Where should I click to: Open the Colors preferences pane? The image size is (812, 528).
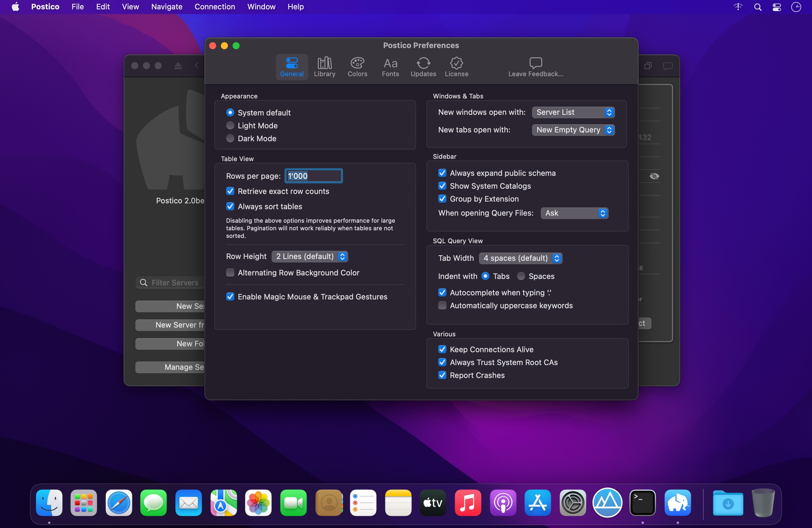pos(357,67)
